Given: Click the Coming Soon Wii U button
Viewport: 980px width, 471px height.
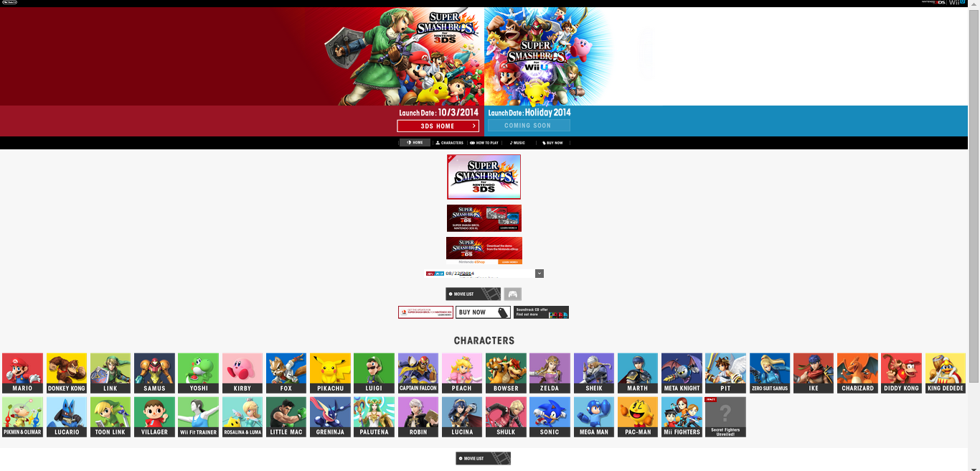Looking at the screenshot, I should click(529, 126).
